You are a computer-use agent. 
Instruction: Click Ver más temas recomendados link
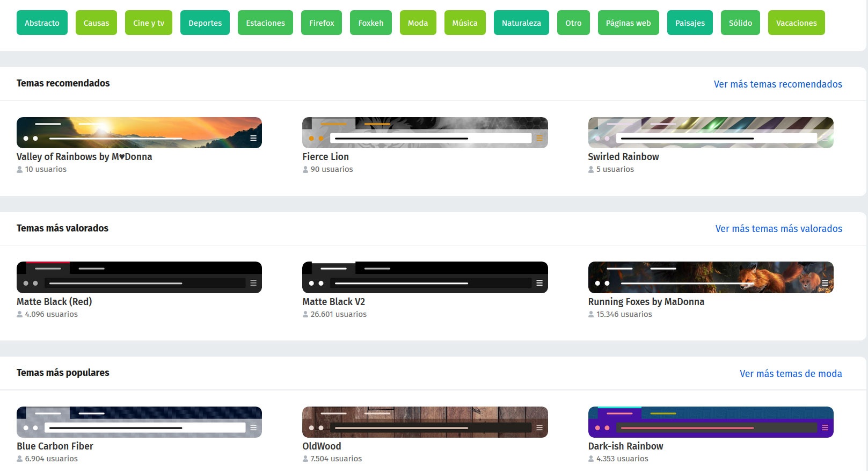(x=778, y=84)
